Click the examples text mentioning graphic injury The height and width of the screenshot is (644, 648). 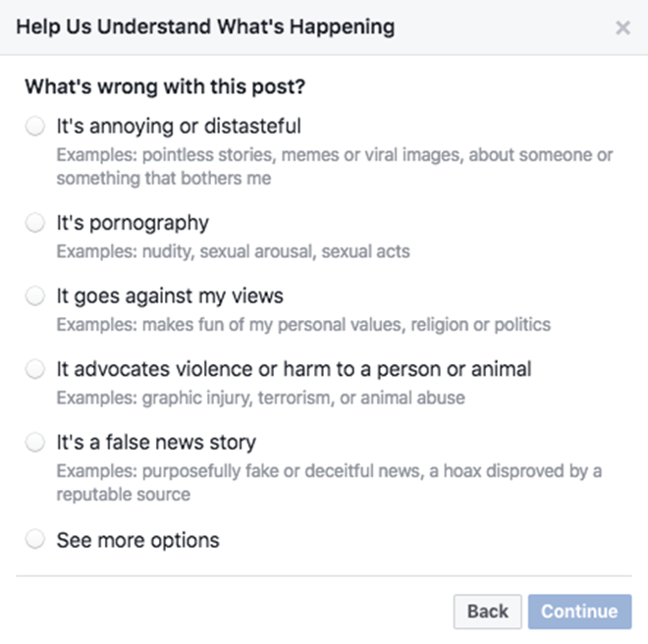point(260,398)
